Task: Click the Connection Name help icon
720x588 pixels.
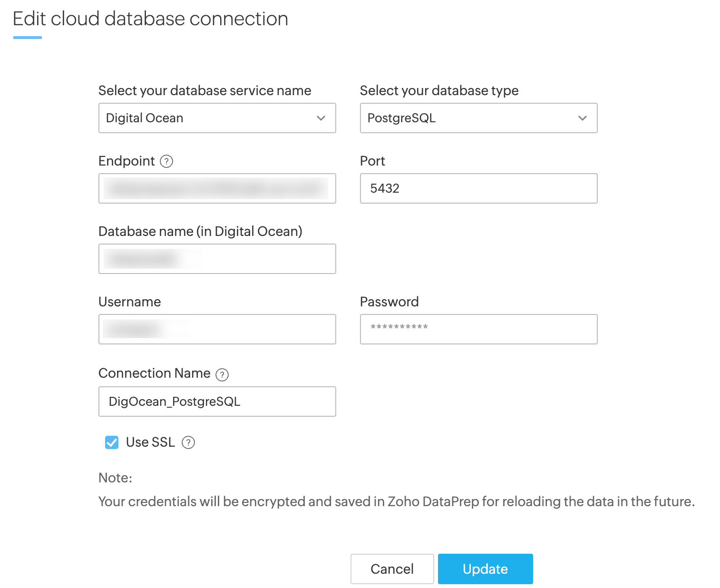Action: (x=222, y=375)
